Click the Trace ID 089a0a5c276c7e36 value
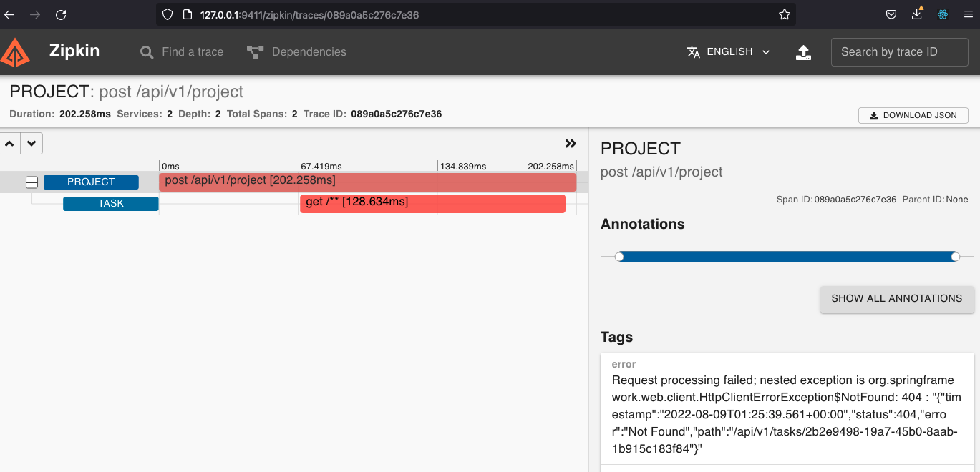This screenshot has width=980, height=472. 396,114
